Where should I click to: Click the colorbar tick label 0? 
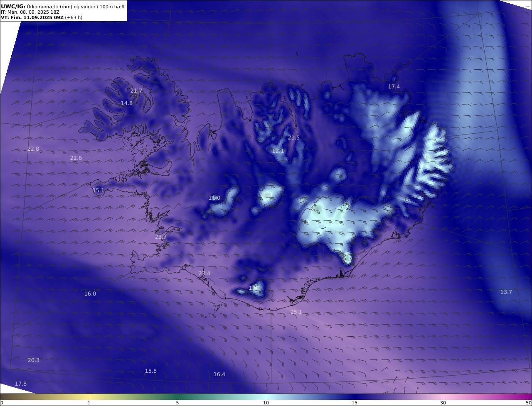[2, 403]
